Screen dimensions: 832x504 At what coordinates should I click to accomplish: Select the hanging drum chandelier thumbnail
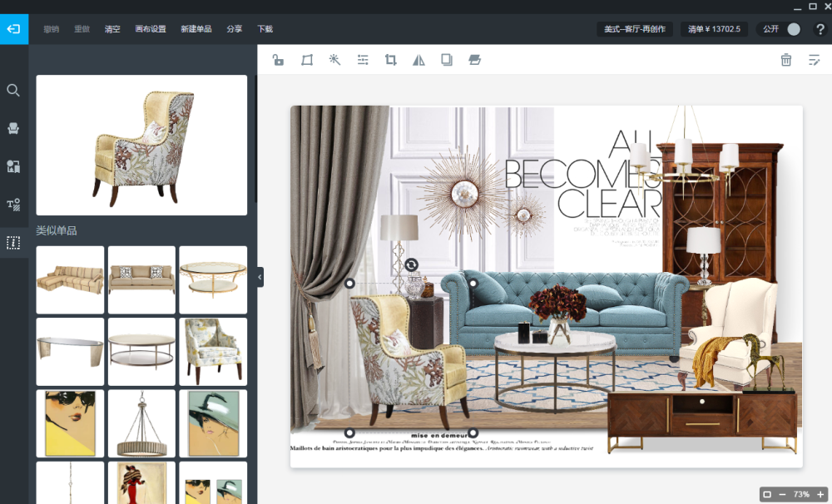click(141, 423)
